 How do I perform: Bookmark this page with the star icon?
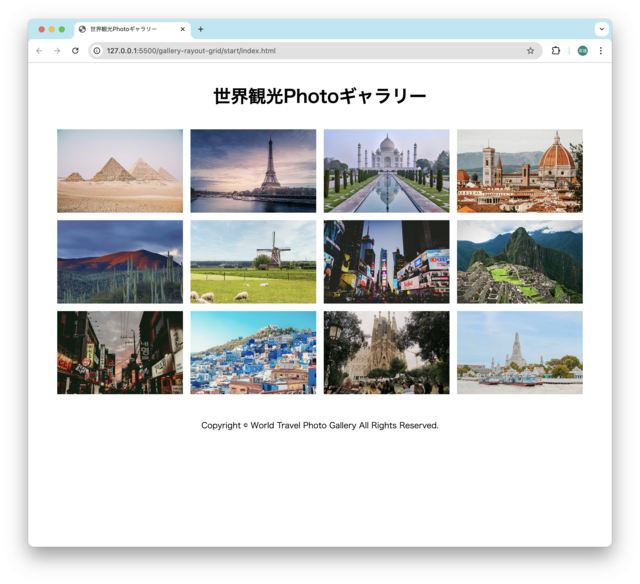point(530,51)
